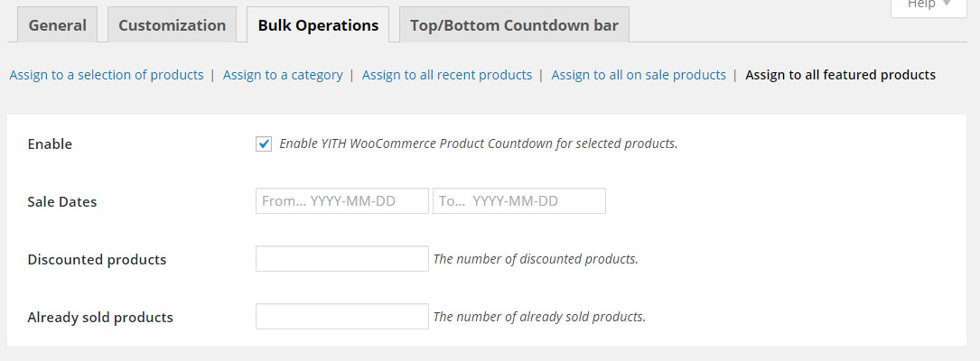
Task: Go to Assign to a selection of products
Action: coord(107,75)
